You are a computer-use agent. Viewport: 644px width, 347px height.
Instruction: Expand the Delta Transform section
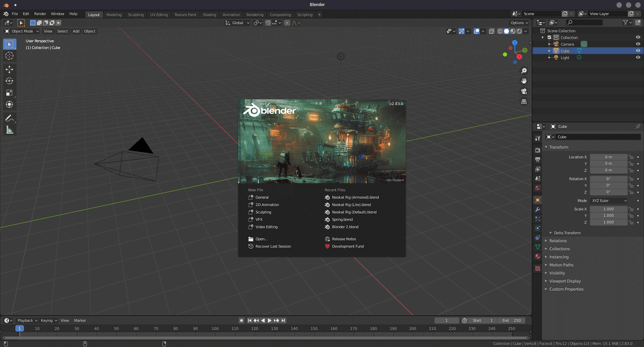tap(567, 233)
